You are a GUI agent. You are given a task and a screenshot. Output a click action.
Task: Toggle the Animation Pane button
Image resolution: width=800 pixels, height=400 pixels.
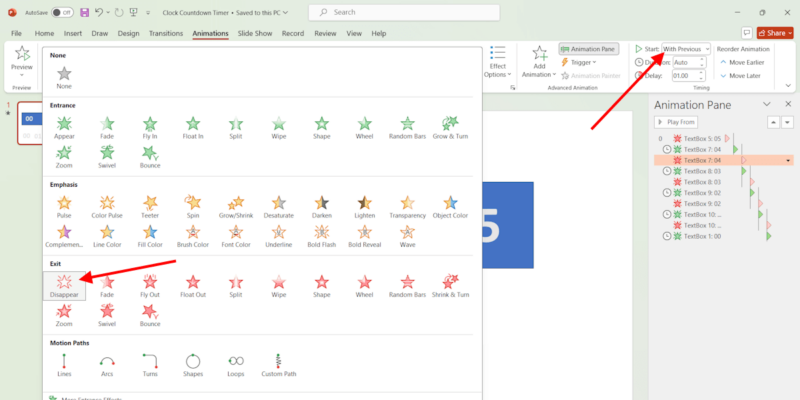tap(589, 49)
